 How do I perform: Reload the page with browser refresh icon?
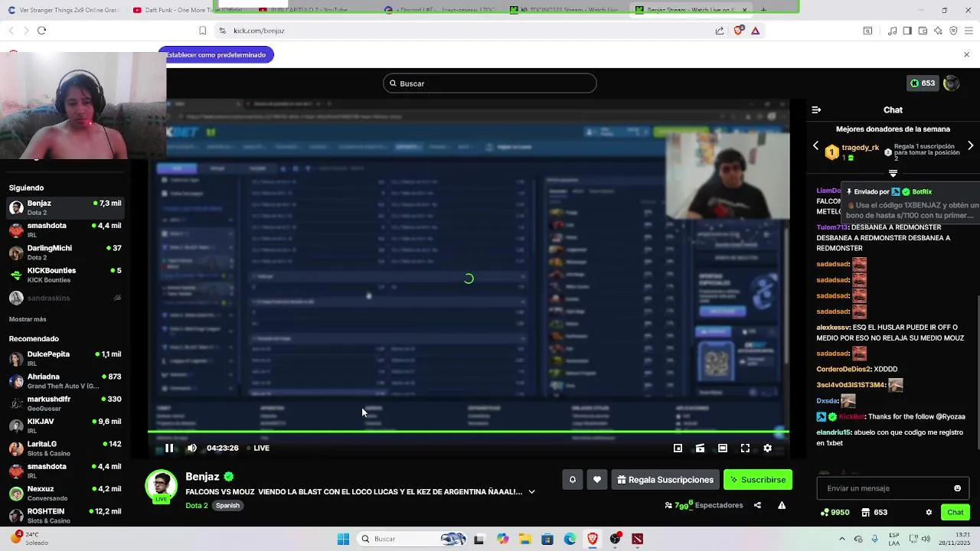coord(41,31)
